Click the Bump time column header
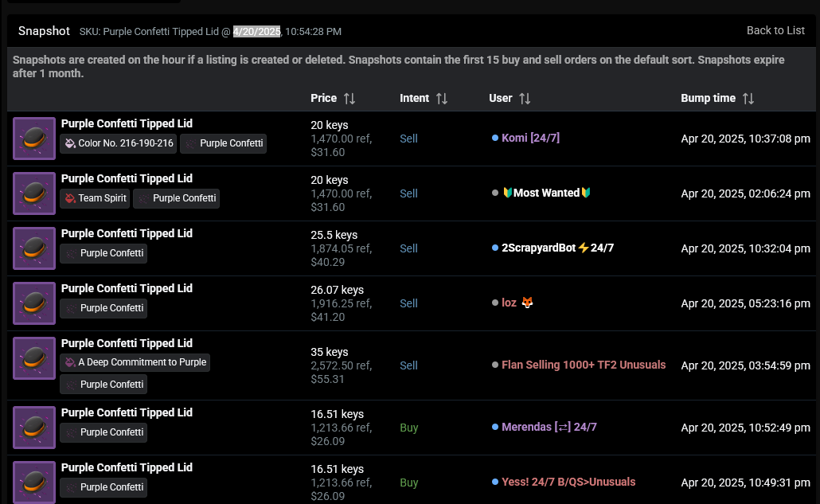This screenshot has width=820, height=504. click(x=708, y=98)
